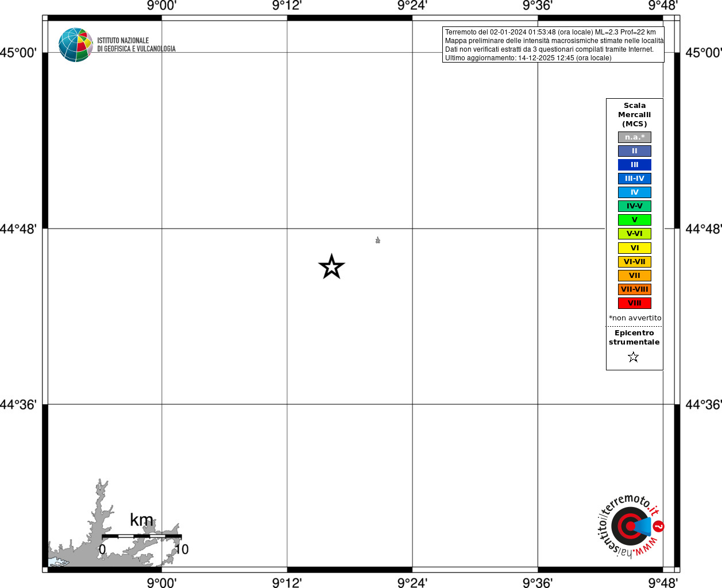722x588 pixels.
Task: Click the top 9°24' longitude label
Action: click(412, 6)
